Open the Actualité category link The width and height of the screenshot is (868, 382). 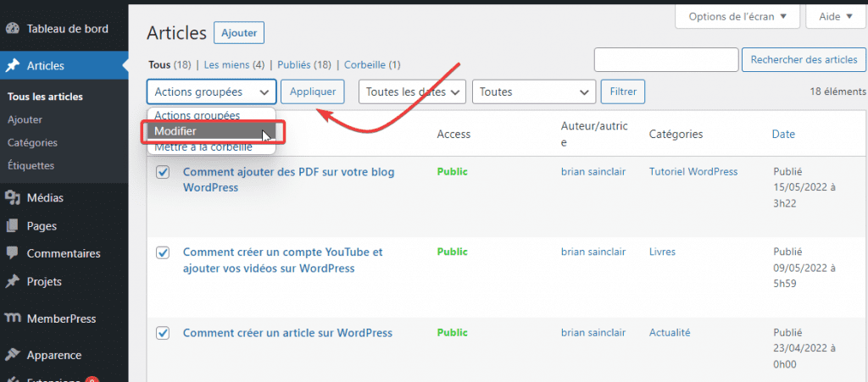tap(670, 333)
